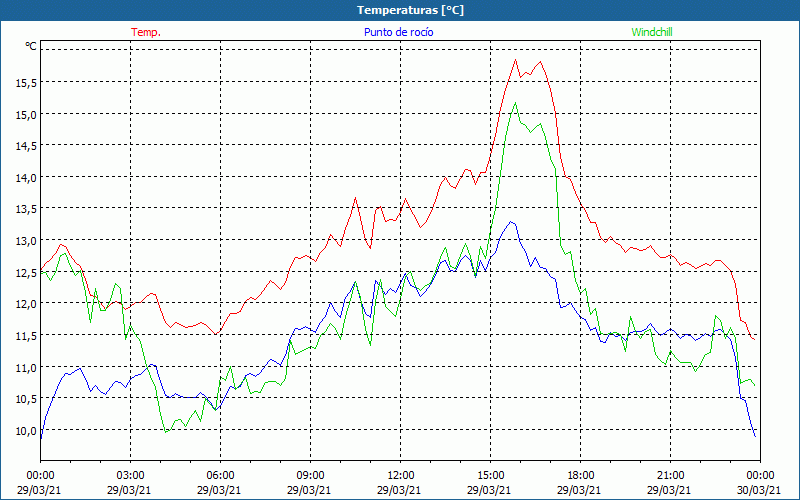Select the red Temp. legend label
This screenshot has width=800, height=500.
pos(146,32)
